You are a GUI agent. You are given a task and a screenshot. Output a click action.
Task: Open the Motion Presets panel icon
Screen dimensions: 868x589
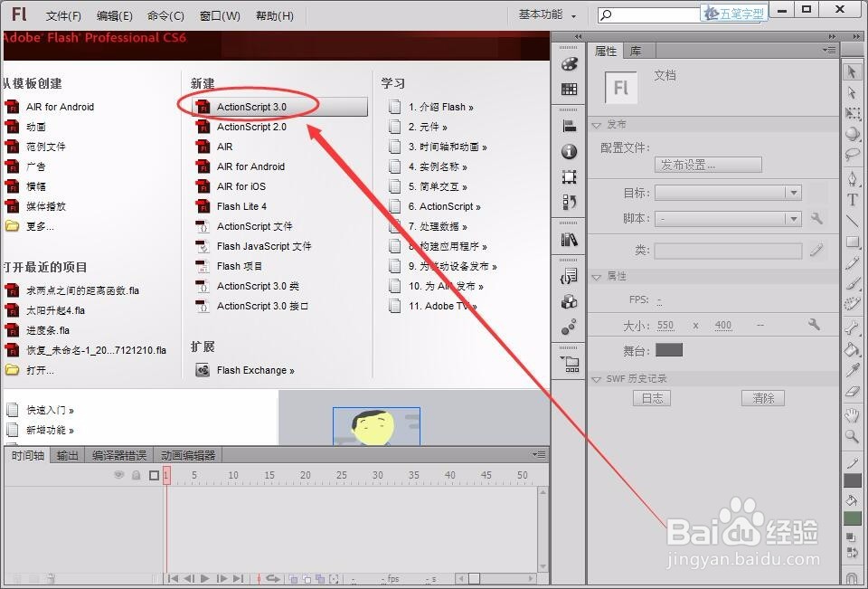(569, 327)
